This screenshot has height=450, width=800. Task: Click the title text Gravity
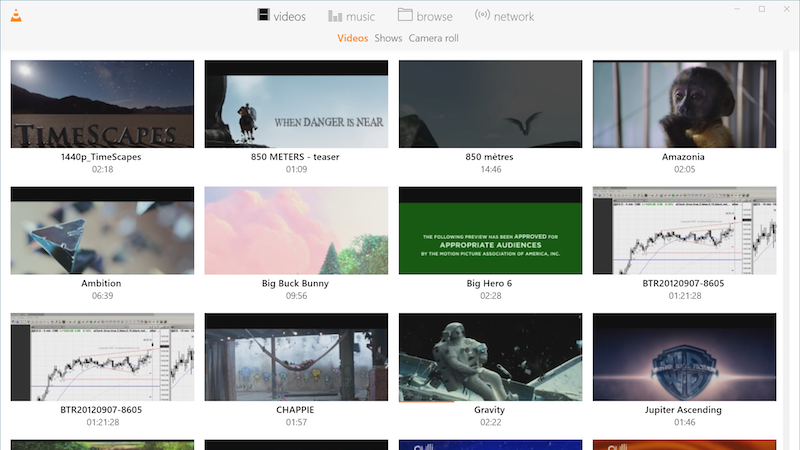[489, 410]
